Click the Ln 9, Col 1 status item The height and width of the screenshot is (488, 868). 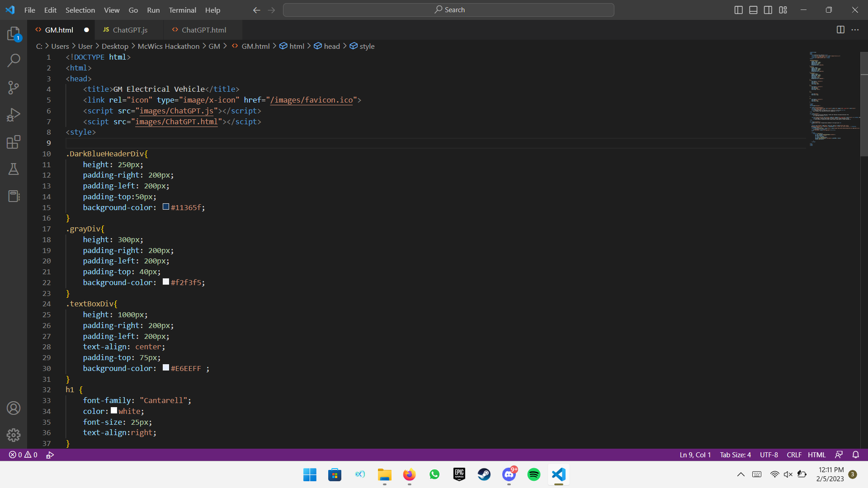695,455
